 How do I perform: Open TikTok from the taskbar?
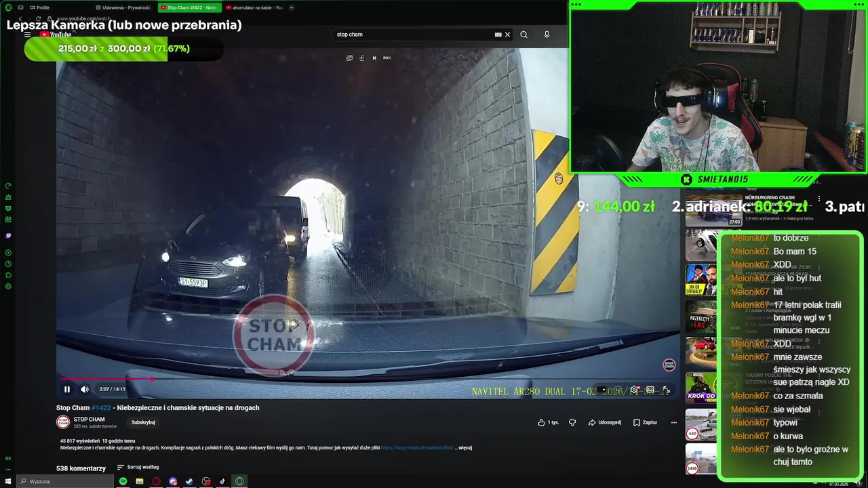click(x=222, y=481)
